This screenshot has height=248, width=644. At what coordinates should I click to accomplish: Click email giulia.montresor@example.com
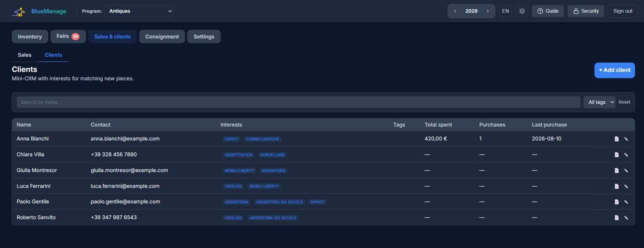tap(129, 170)
